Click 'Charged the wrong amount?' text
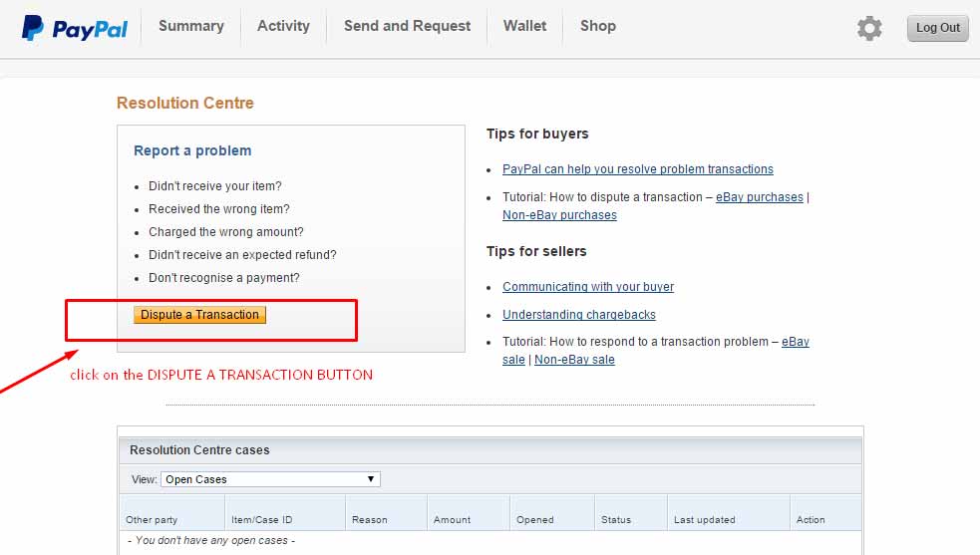 click(x=225, y=232)
